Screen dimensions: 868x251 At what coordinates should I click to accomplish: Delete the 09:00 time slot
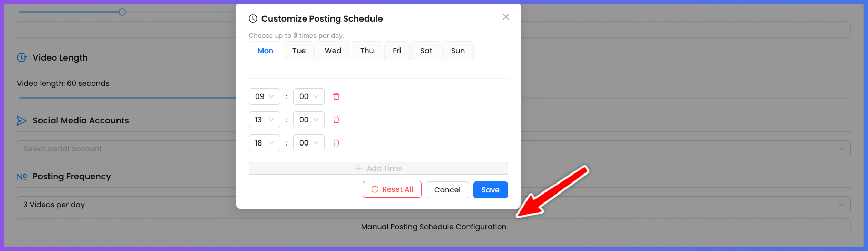(336, 96)
